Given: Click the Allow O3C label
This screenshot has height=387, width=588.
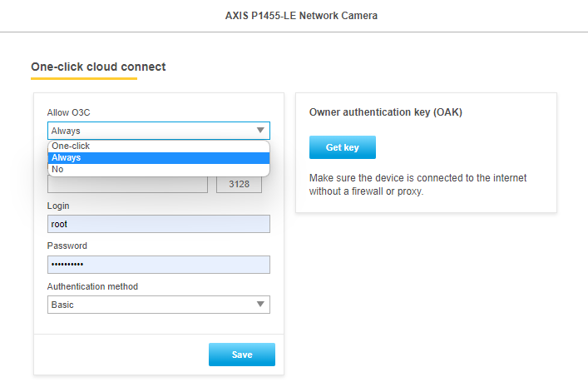Looking at the screenshot, I should point(69,112).
